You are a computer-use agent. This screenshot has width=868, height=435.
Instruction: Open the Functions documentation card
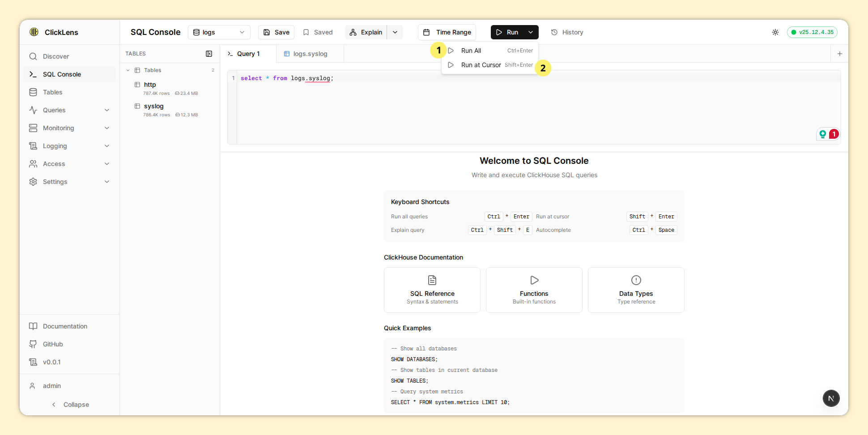coord(534,290)
